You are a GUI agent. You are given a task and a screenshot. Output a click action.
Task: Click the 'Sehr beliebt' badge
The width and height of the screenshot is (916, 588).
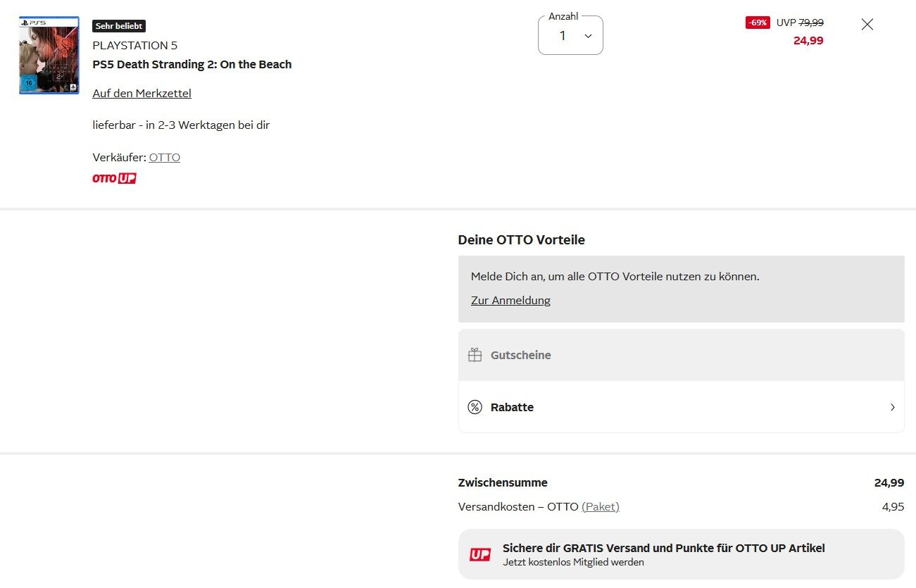click(x=119, y=26)
